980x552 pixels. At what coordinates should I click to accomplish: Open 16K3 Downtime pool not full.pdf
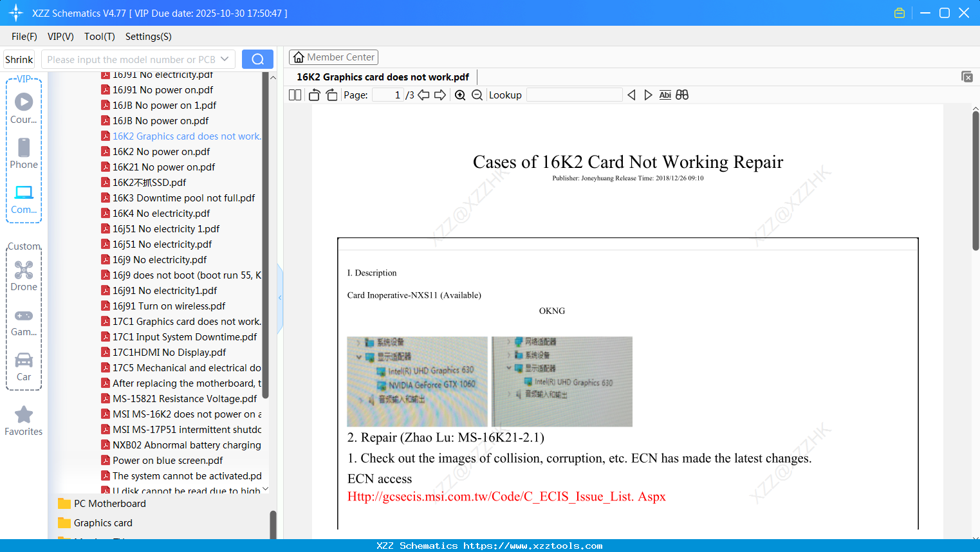pyautogui.click(x=178, y=198)
